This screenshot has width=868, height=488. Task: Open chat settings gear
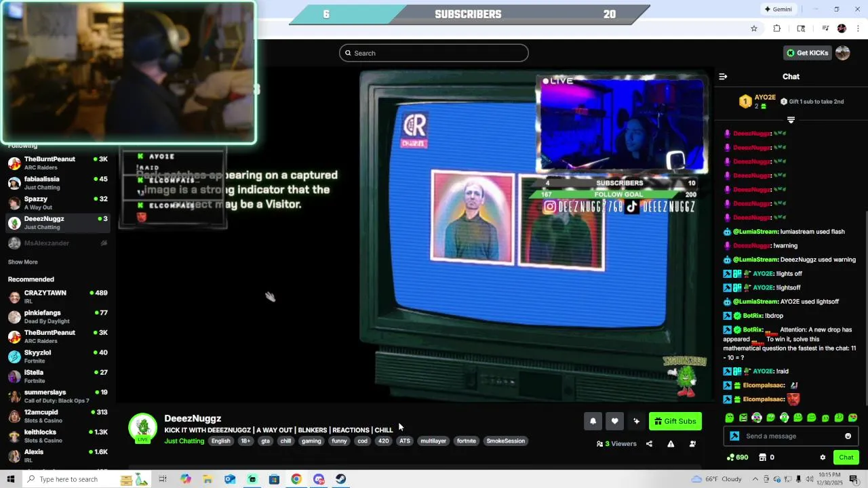(x=823, y=457)
